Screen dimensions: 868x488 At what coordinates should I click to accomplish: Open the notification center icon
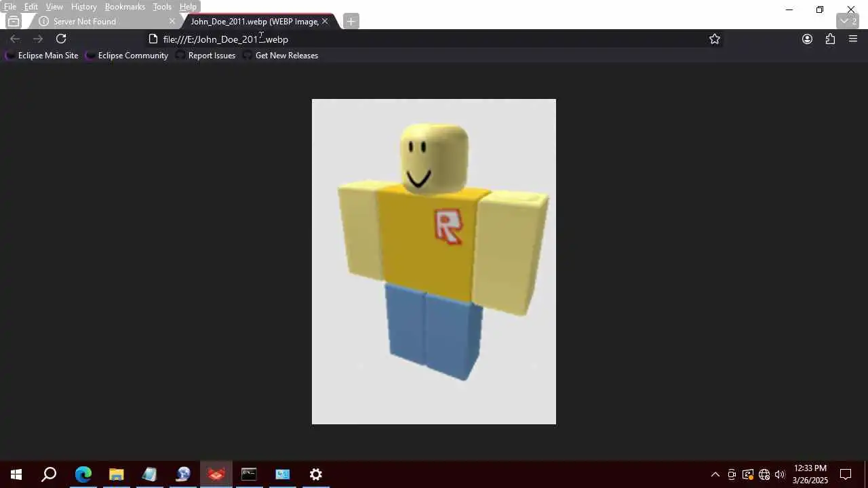[846, 474]
